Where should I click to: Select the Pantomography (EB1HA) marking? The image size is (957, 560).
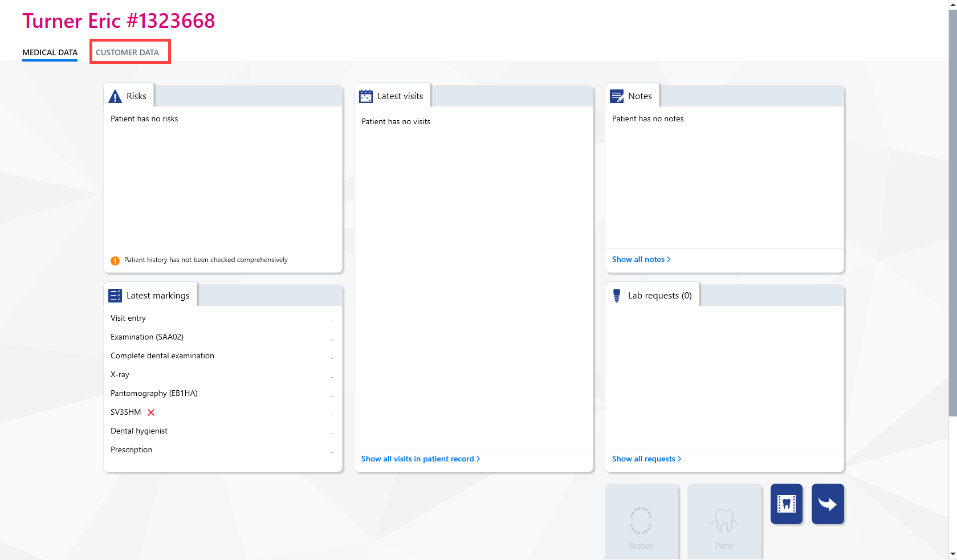click(222, 393)
